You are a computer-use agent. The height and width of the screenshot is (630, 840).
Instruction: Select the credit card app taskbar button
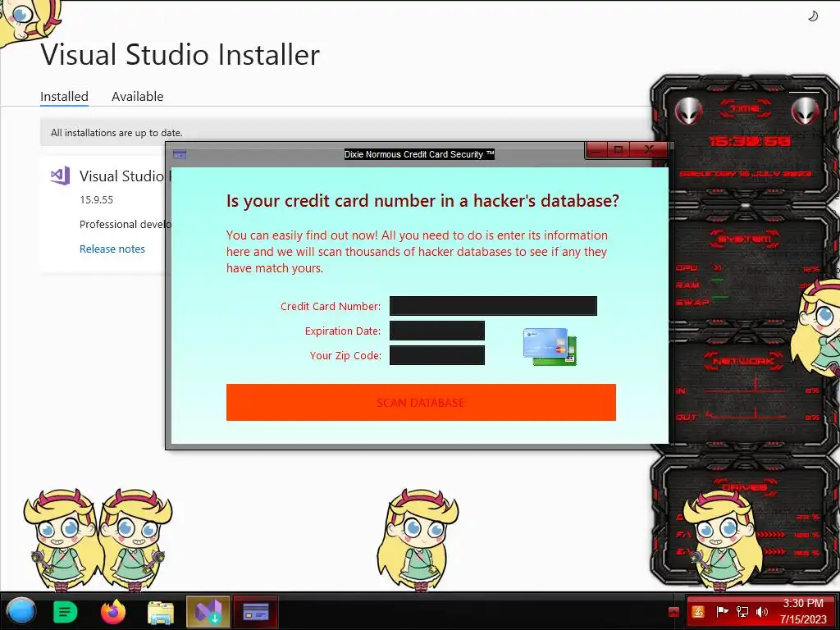256,612
